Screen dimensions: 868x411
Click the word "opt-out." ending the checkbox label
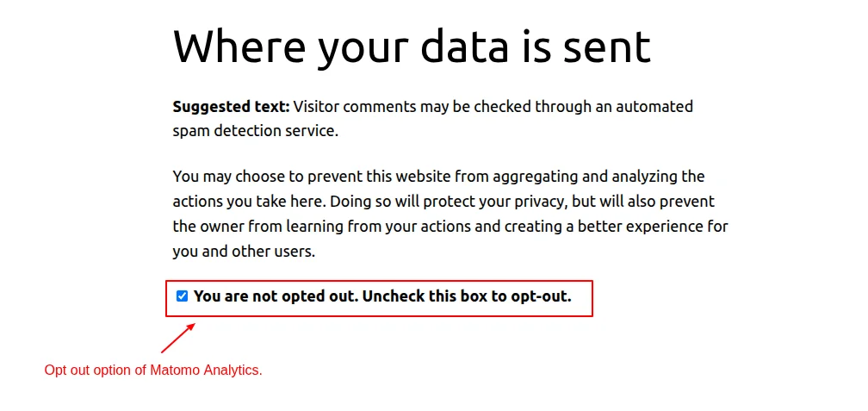click(x=540, y=296)
